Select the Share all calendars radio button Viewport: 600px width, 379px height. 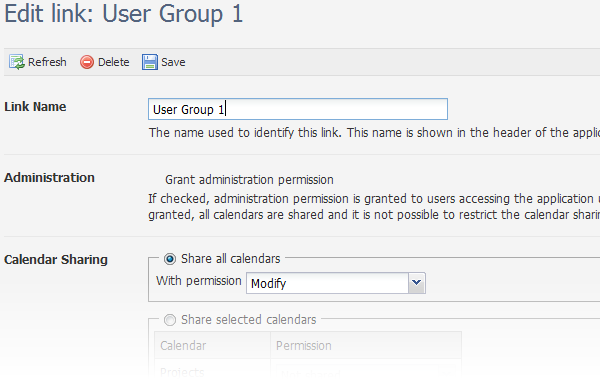coord(170,259)
